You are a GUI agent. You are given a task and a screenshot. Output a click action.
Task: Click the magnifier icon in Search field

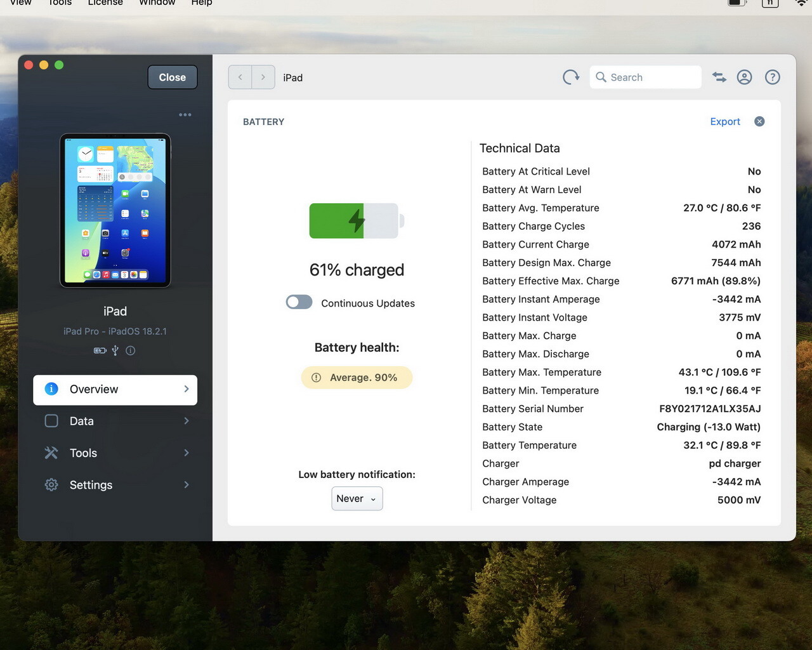[601, 77]
